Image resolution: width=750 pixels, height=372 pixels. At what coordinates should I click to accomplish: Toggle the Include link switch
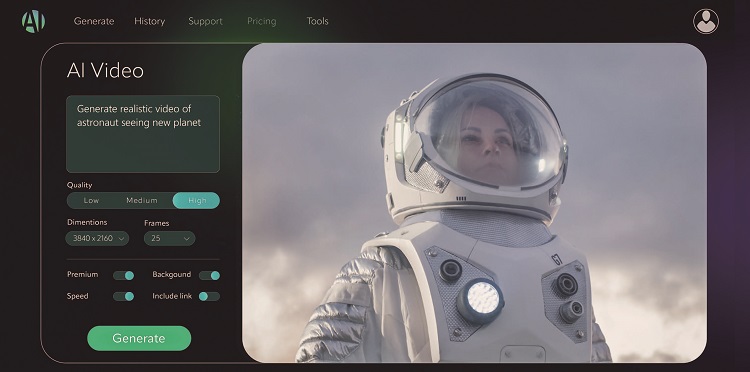[210, 296]
